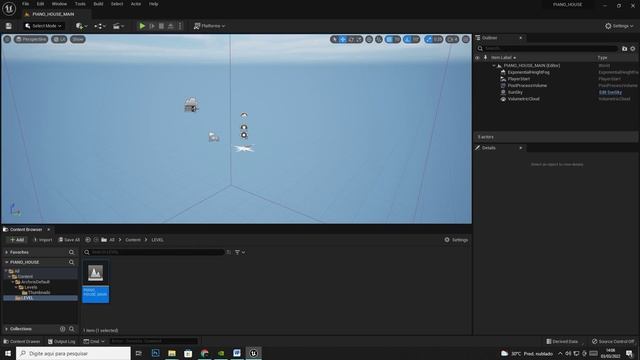The width and height of the screenshot is (640, 360).
Task: Activate the rotate tool in viewport
Action: [351, 39]
